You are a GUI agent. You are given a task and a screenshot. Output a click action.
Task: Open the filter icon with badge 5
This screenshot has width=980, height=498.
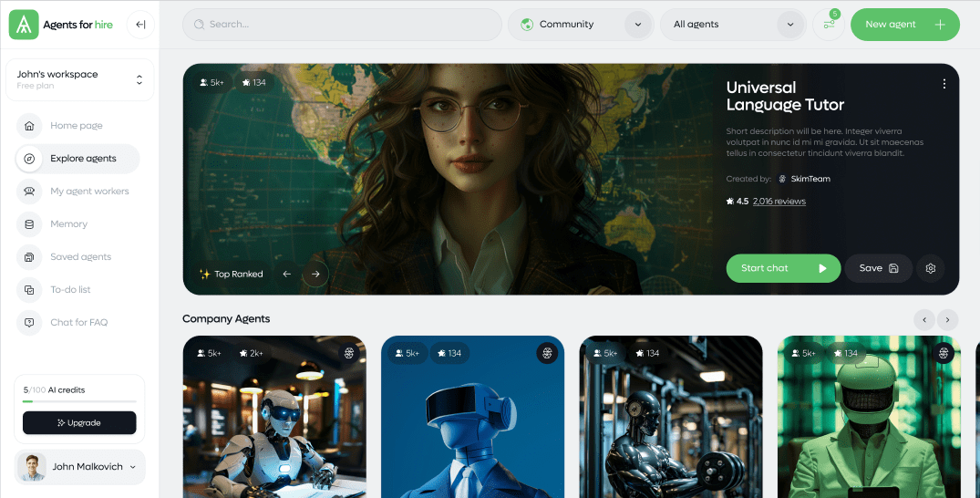pos(828,25)
